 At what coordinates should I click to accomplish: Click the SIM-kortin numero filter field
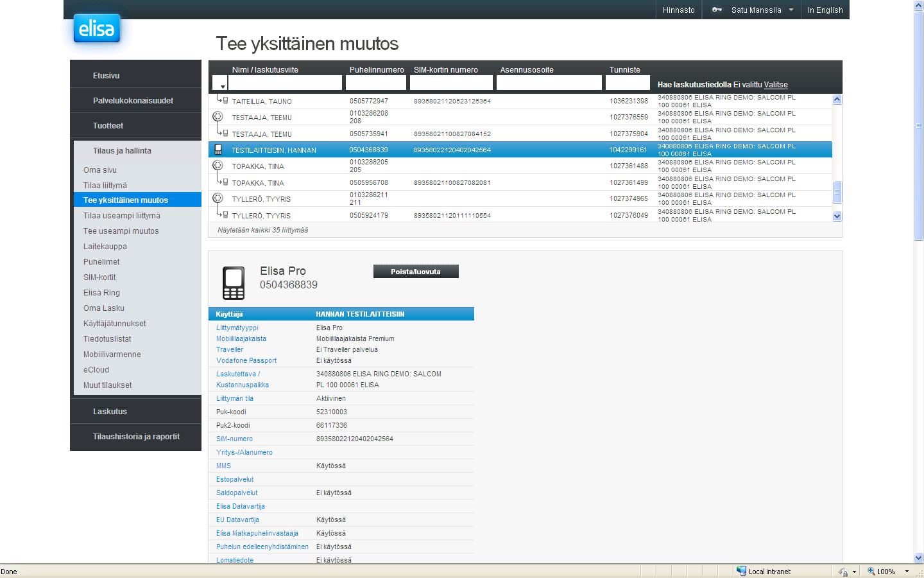point(451,83)
